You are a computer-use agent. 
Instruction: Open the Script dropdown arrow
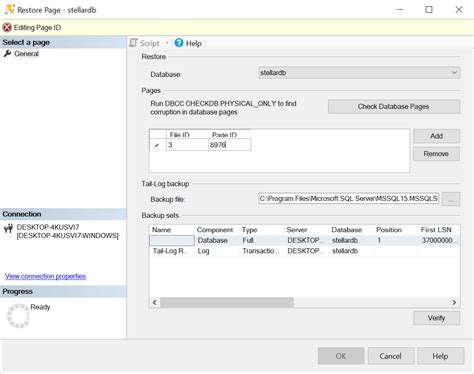tap(167, 43)
